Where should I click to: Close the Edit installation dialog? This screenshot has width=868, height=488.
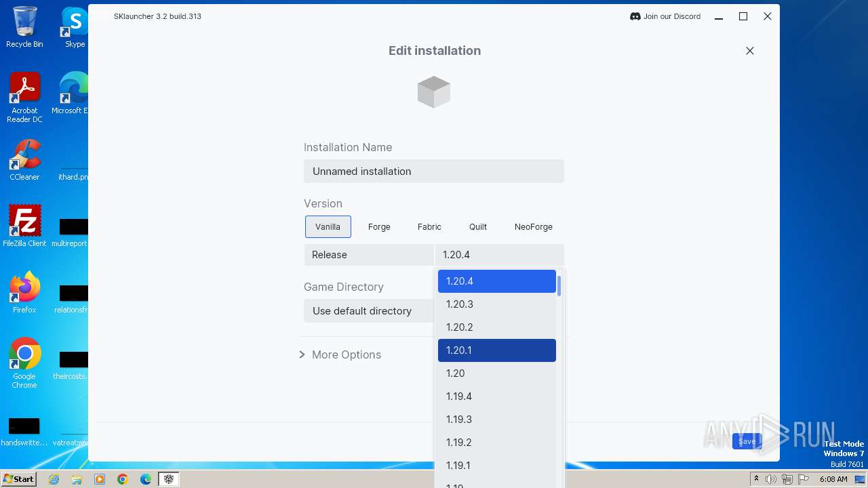pos(750,51)
